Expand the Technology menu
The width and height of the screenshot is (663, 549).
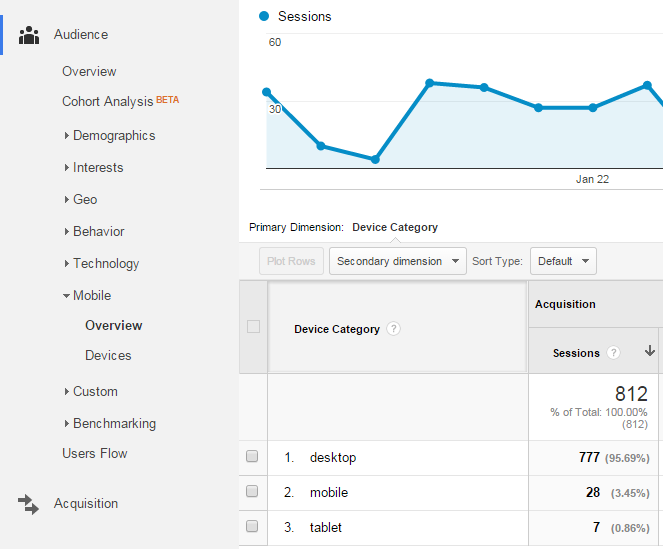click(105, 264)
